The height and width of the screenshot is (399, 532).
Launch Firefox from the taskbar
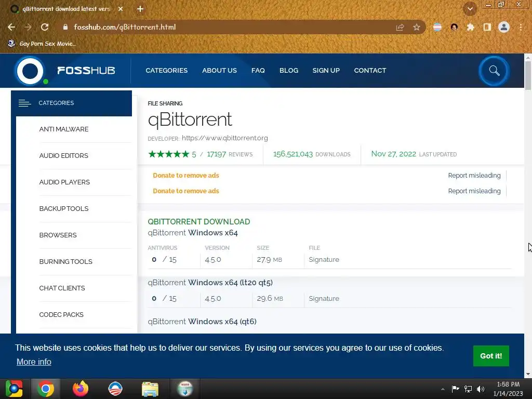click(81, 389)
